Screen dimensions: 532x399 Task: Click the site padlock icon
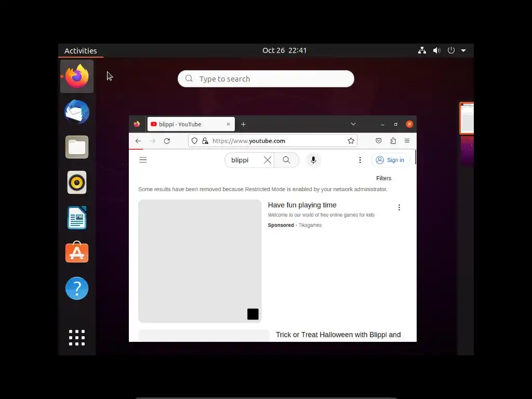coord(205,141)
